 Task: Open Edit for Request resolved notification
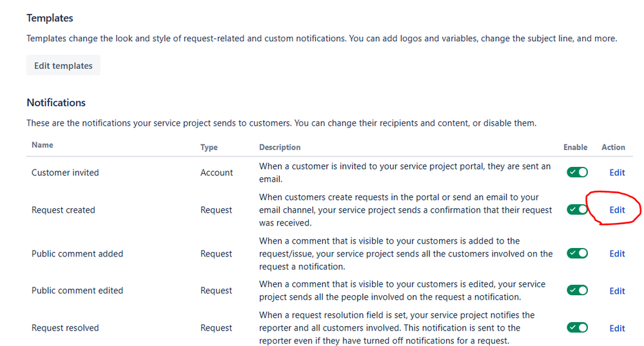point(617,329)
